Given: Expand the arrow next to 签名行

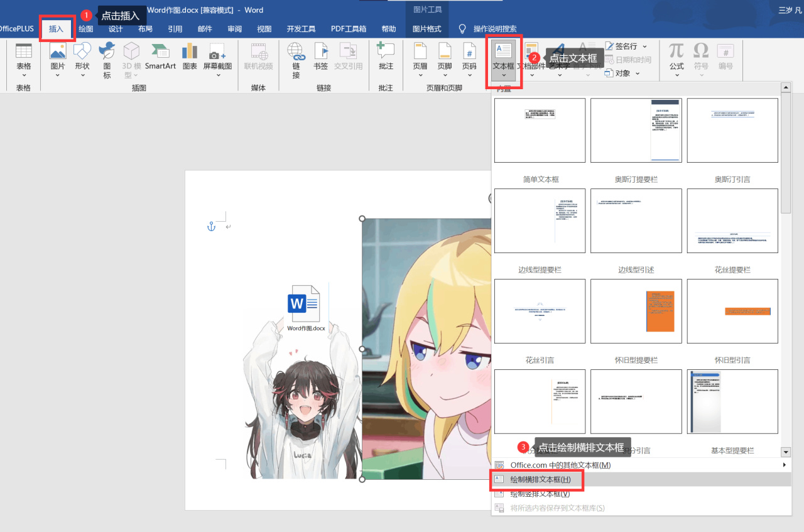Looking at the screenshot, I should pyautogui.click(x=644, y=46).
